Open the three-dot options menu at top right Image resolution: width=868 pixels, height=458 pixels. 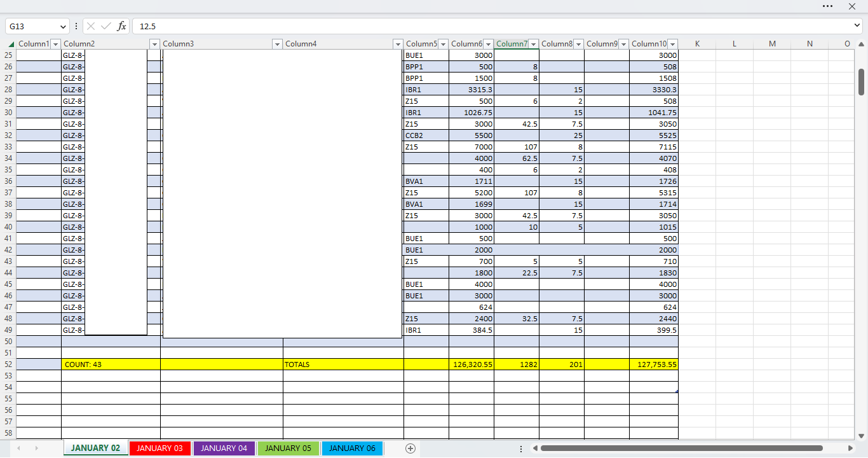coord(827,6)
